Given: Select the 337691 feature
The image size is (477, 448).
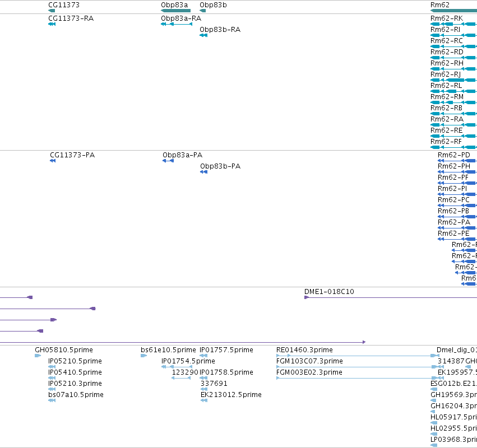Looking at the screenshot, I should click(x=214, y=384).
